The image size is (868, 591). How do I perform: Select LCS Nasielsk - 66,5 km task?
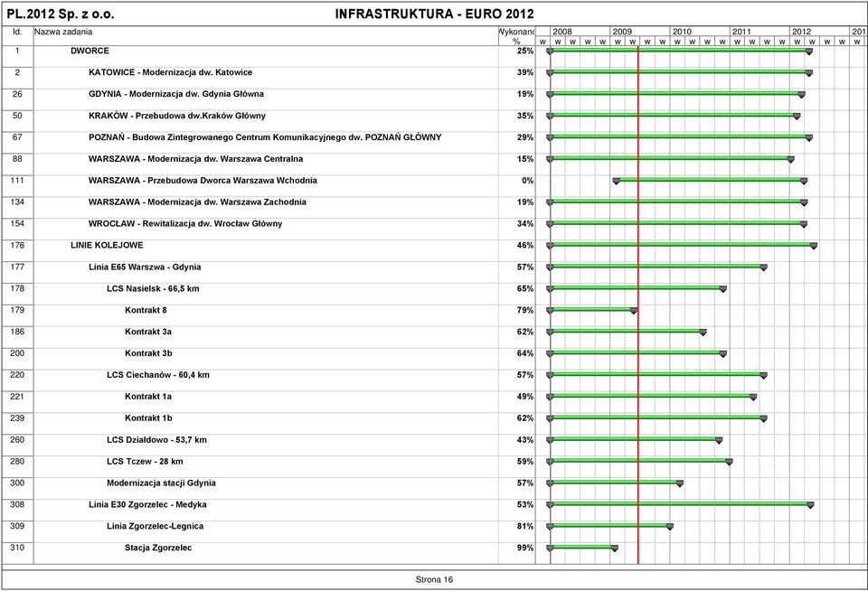(153, 288)
